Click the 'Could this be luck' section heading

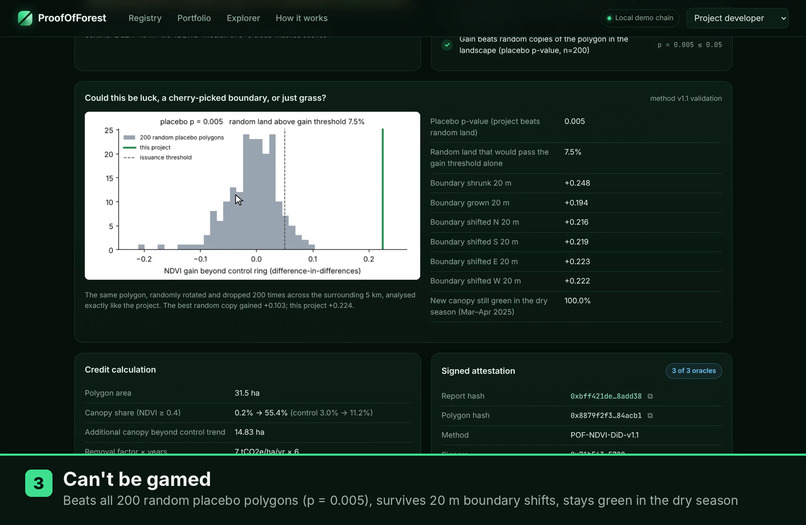tap(205, 98)
